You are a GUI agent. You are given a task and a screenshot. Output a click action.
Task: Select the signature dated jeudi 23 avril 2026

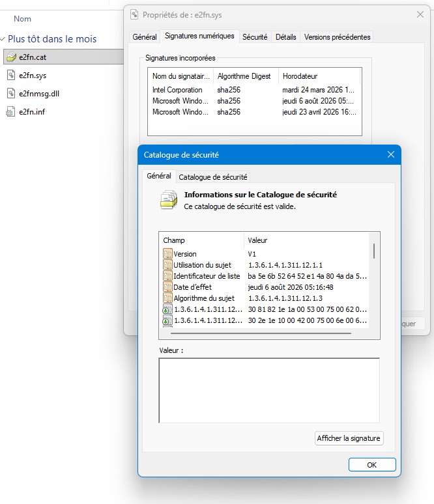[x=254, y=112]
